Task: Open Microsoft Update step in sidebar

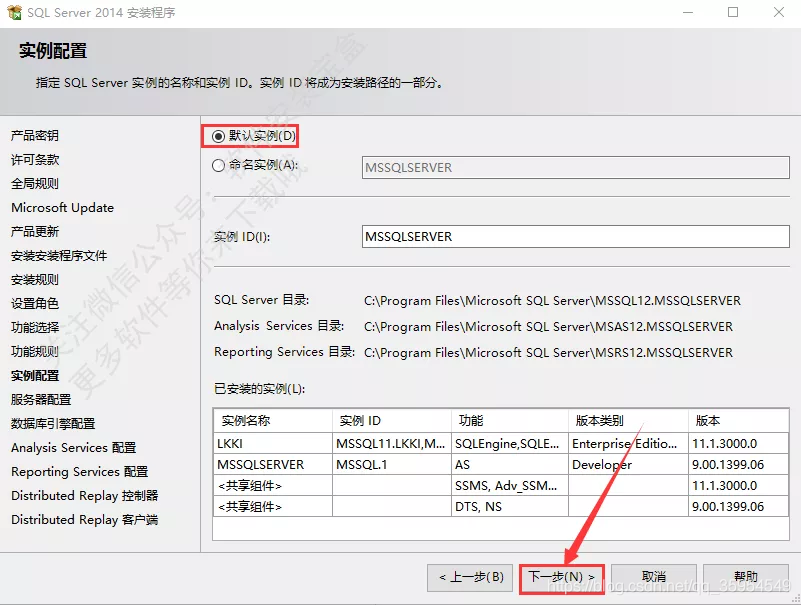Action: 62,207
